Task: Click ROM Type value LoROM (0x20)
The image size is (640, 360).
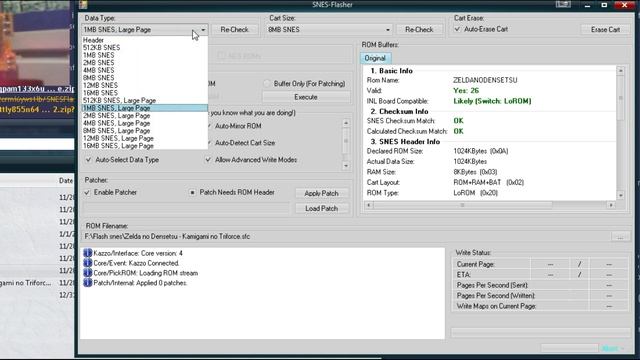Action: click(476, 193)
